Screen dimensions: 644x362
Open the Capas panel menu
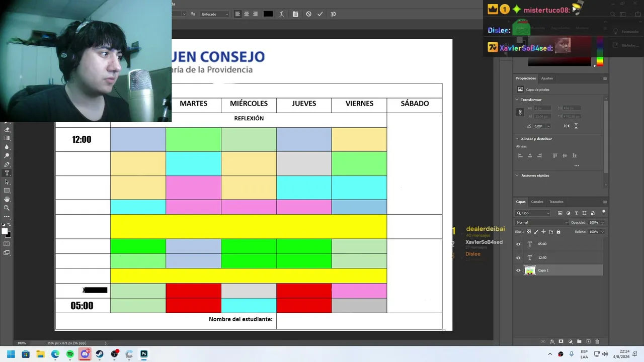pos(605,202)
